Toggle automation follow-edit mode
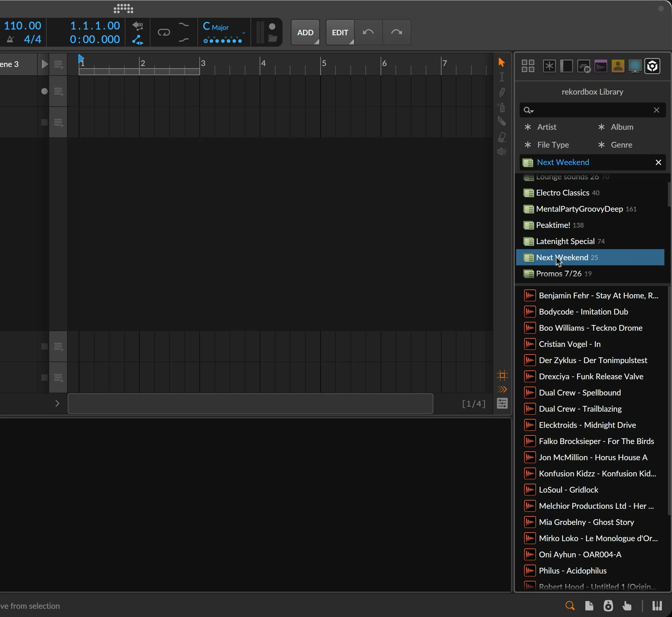672x617 pixels. pos(137,40)
